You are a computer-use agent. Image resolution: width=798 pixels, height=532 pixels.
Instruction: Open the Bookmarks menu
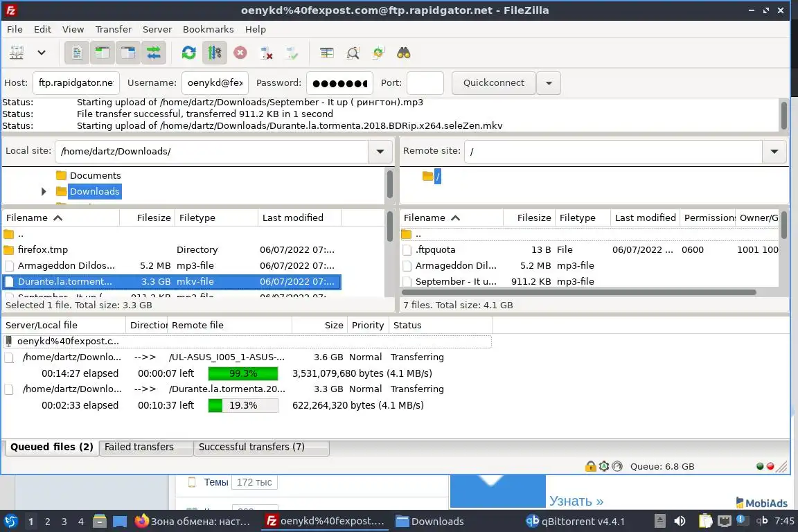(x=208, y=29)
